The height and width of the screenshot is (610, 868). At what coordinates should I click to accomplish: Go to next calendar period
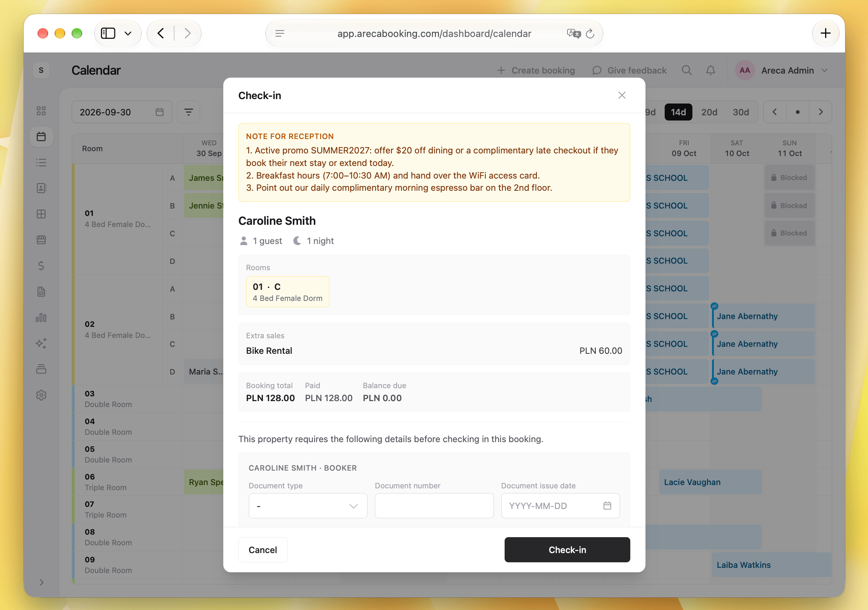(820, 112)
